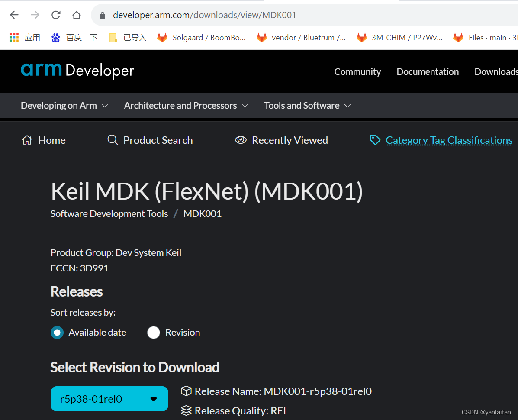Image resolution: width=518 pixels, height=420 pixels.
Task: Click the ECCN: 3D991 text
Action: click(x=80, y=268)
